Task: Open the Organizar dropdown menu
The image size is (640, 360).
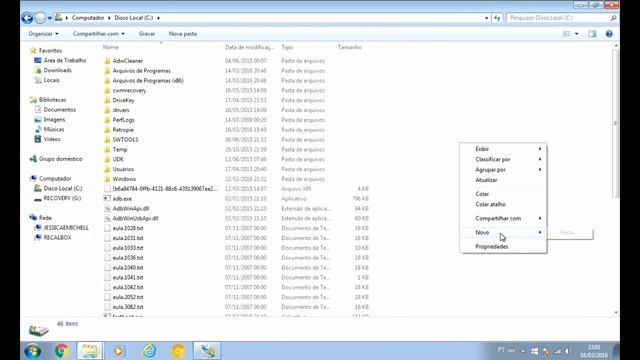Action: [x=44, y=34]
